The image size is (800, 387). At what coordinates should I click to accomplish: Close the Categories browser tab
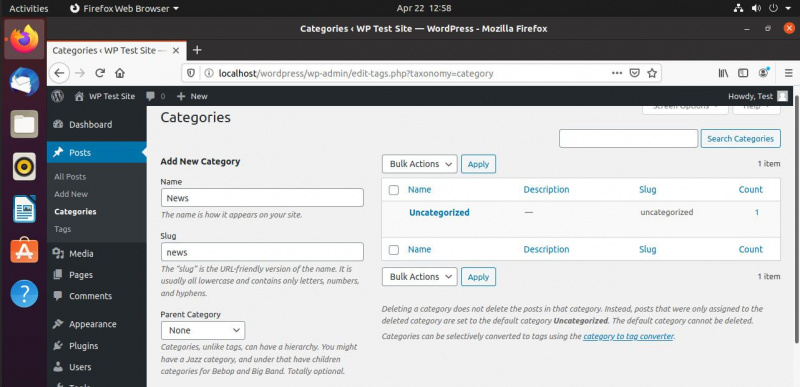176,50
